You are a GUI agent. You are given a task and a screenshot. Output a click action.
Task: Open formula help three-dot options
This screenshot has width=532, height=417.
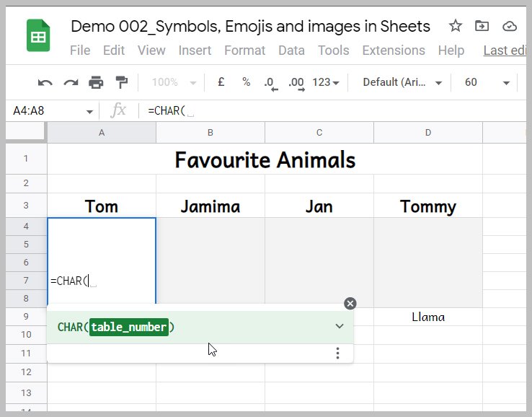pyautogui.click(x=337, y=354)
